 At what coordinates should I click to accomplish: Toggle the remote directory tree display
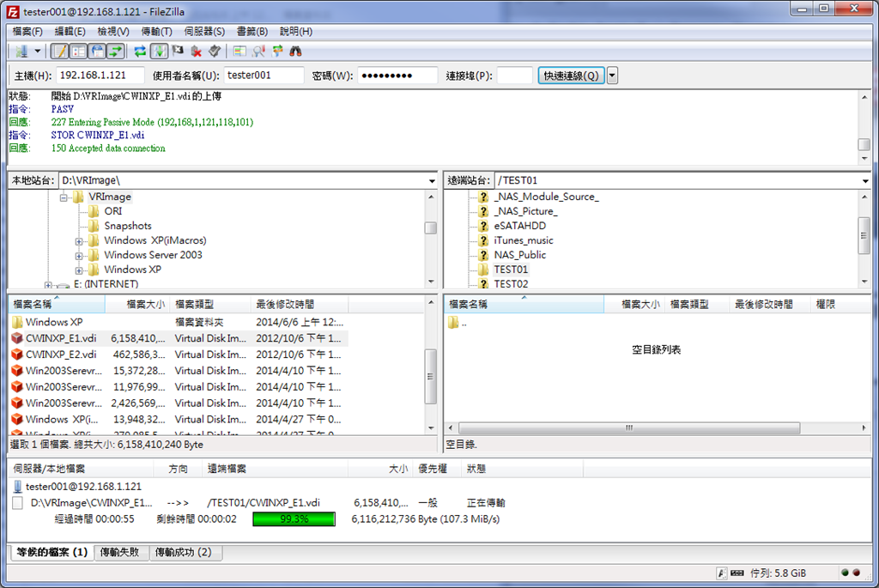[98, 52]
